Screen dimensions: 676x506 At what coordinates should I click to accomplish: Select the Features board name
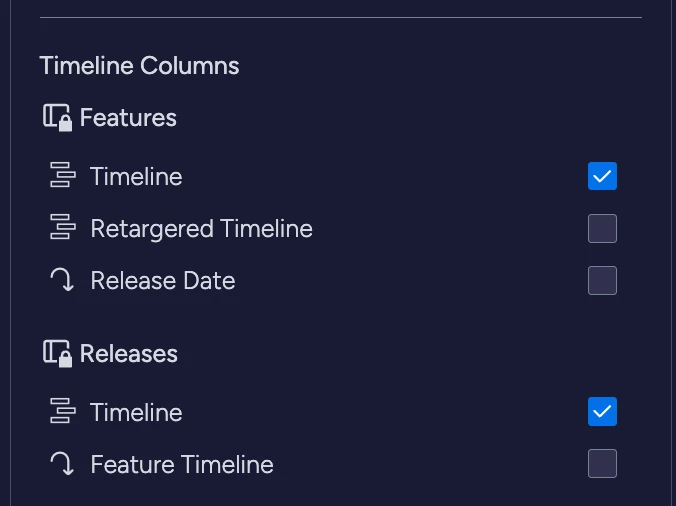point(128,118)
